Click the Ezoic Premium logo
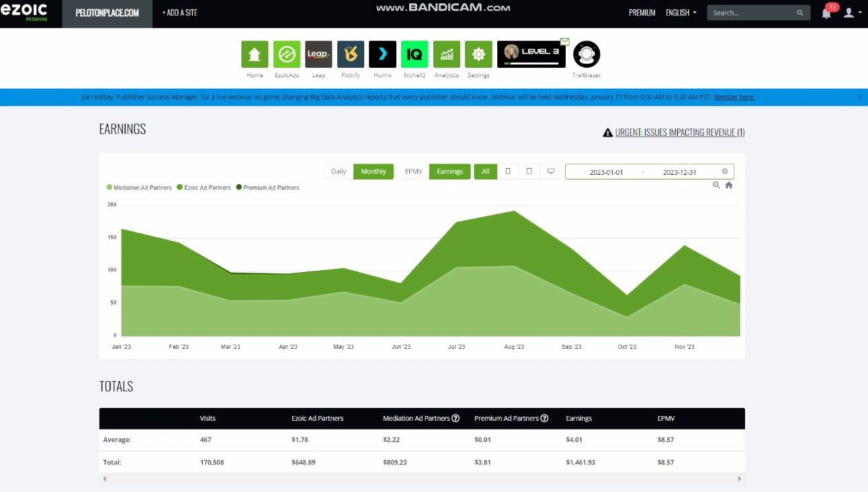This screenshot has width=868, height=492. 26,13
